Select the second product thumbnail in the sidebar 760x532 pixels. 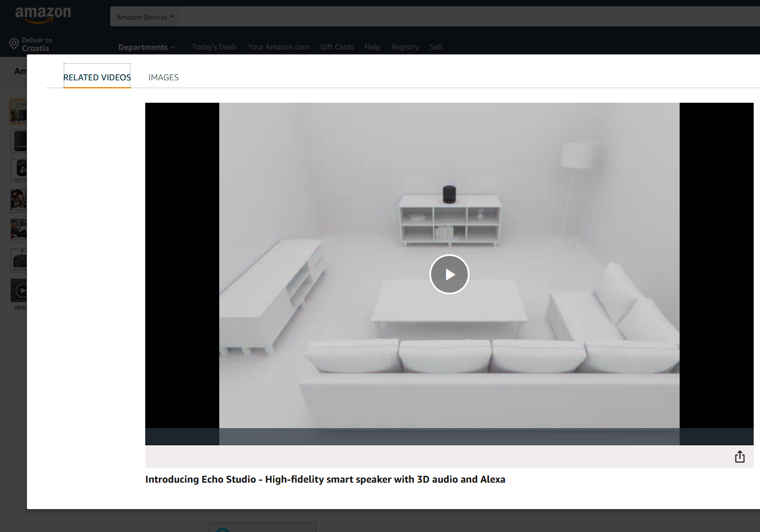click(x=18, y=141)
